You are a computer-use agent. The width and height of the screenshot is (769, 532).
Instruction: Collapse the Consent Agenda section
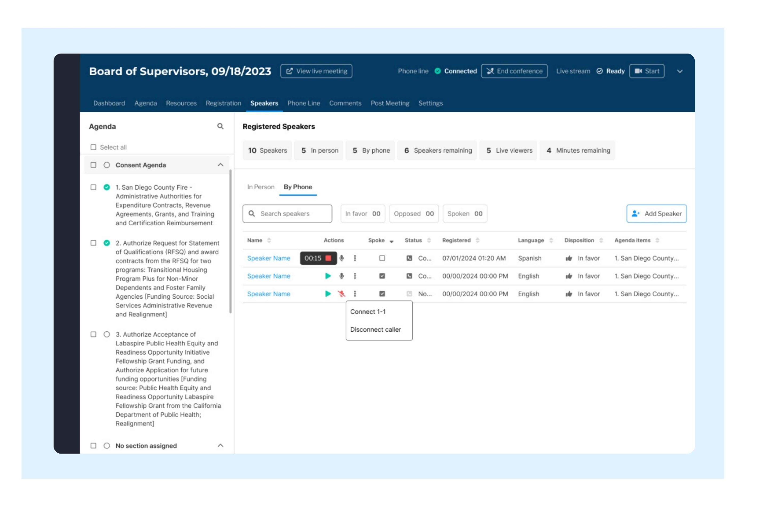click(x=221, y=165)
